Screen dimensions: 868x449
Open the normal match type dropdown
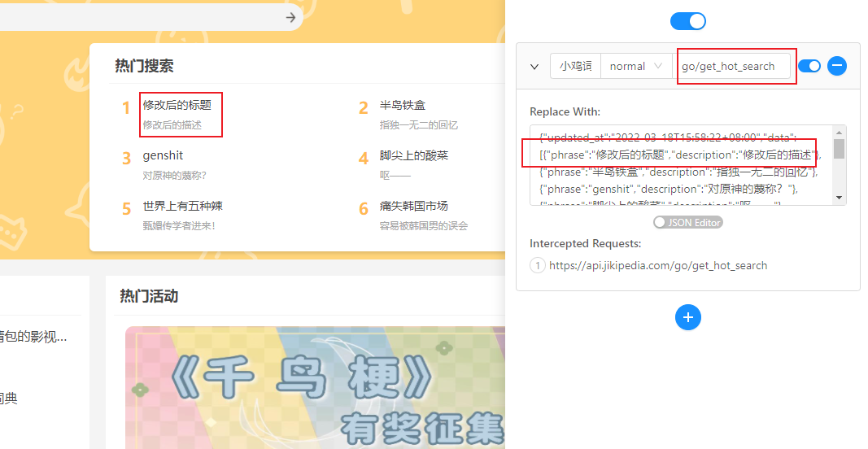pos(635,67)
